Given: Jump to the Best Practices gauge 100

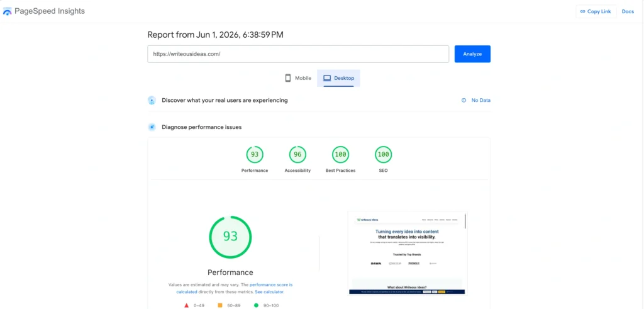Looking at the screenshot, I should click(340, 155).
